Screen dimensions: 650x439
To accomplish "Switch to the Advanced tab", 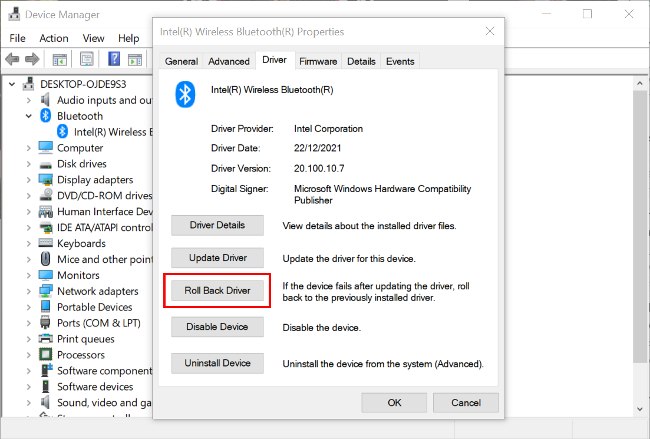I will pos(229,61).
